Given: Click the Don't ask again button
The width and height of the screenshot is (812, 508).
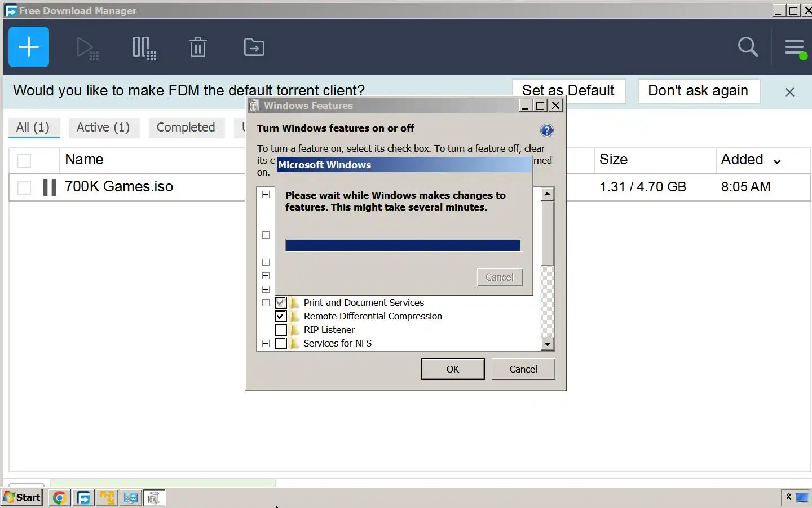Looking at the screenshot, I should click(x=698, y=91).
